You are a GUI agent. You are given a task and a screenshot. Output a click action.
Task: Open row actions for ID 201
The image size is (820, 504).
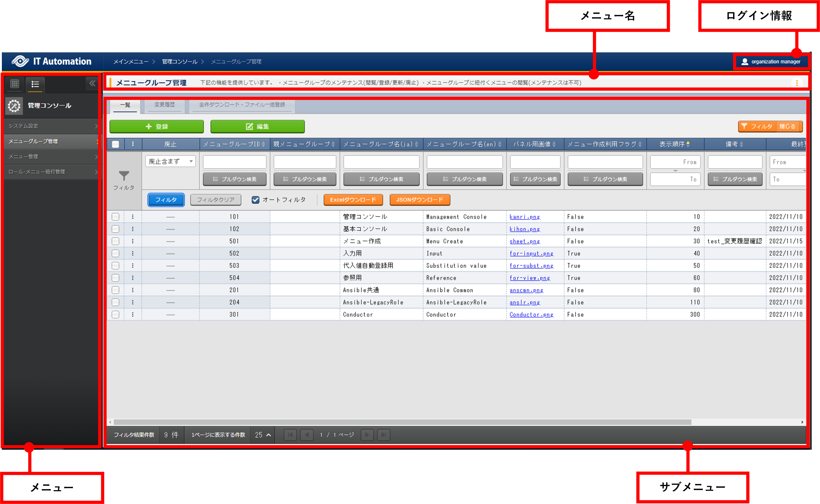coord(133,290)
